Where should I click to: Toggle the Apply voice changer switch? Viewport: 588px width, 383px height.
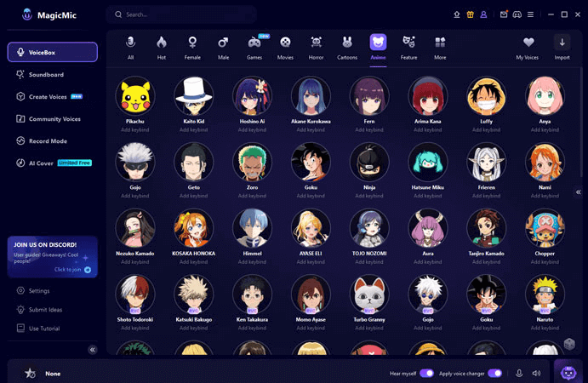[x=494, y=374]
